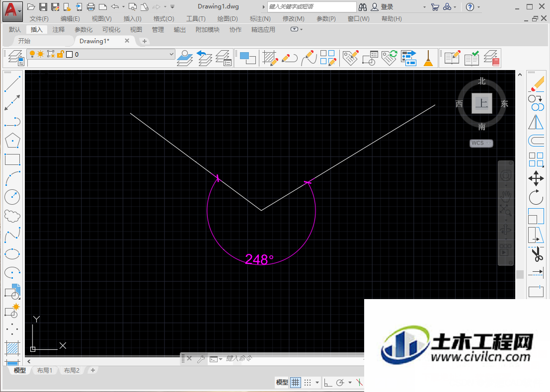The image size is (550, 392).
Task: Select the Revision Cloud tool
Action: (12, 216)
